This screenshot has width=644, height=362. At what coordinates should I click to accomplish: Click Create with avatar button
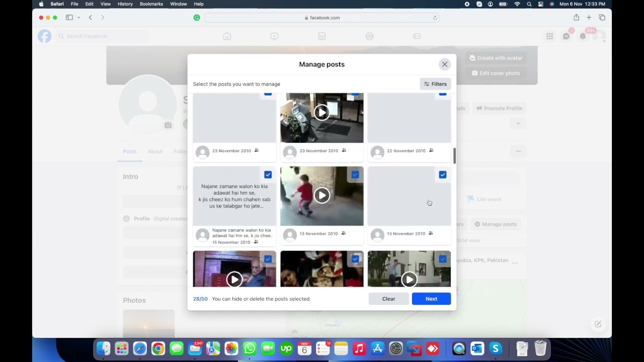coord(496,58)
